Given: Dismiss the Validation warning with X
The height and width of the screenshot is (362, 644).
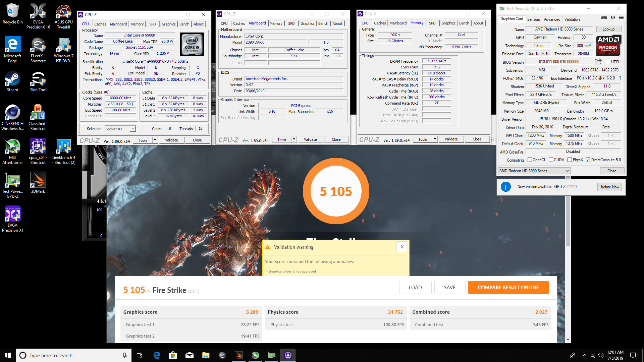Looking at the screenshot, I should (x=402, y=247).
